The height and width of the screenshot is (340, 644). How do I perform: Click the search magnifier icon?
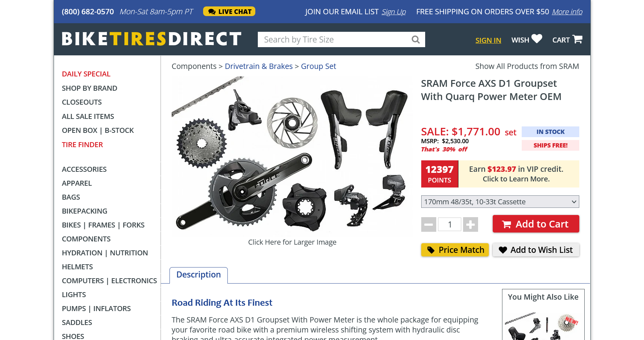pyautogui.click(x=416, y=40)
